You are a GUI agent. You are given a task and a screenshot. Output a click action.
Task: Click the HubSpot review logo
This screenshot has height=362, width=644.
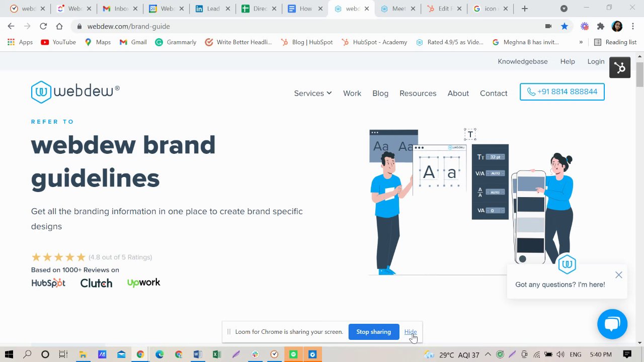pos(48,283)
